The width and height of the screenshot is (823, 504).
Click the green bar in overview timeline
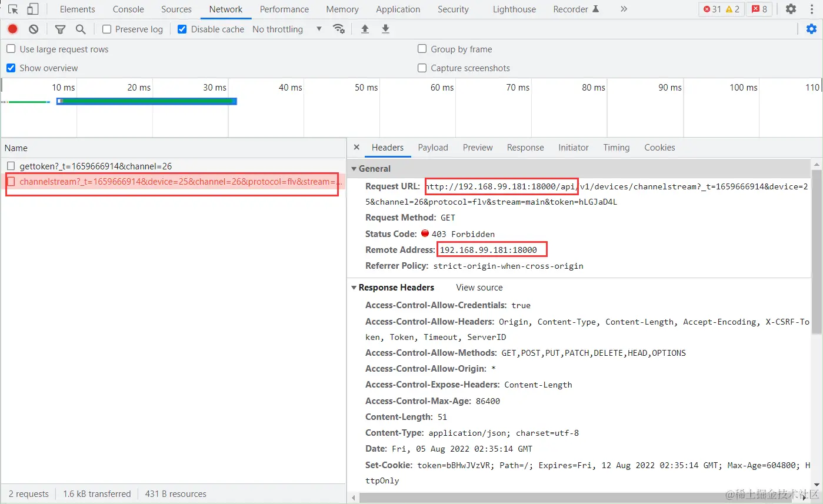pyautogui.click(x=147, y=101)
